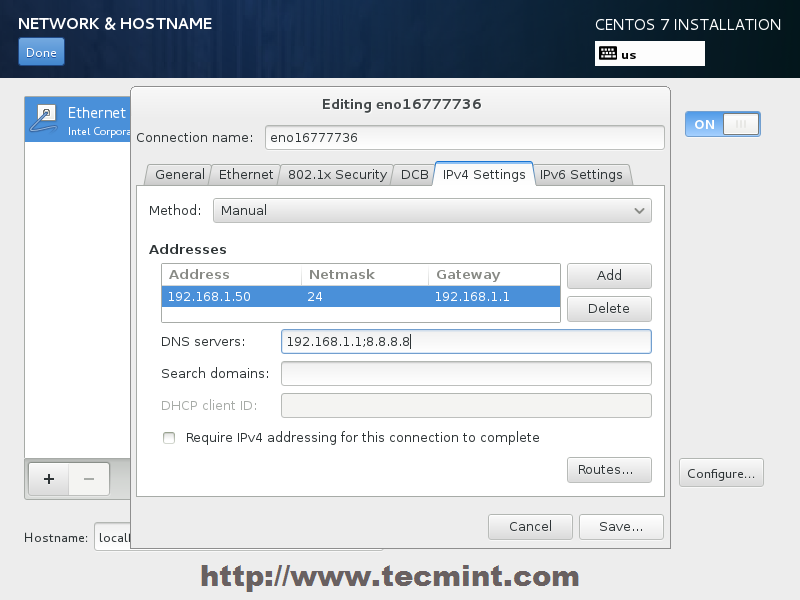Click into the DNS servers field

click(x=466, y=341)
